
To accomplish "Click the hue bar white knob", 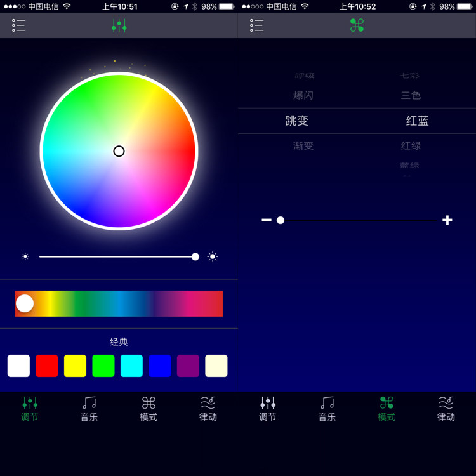I will [x=25, y=303].
